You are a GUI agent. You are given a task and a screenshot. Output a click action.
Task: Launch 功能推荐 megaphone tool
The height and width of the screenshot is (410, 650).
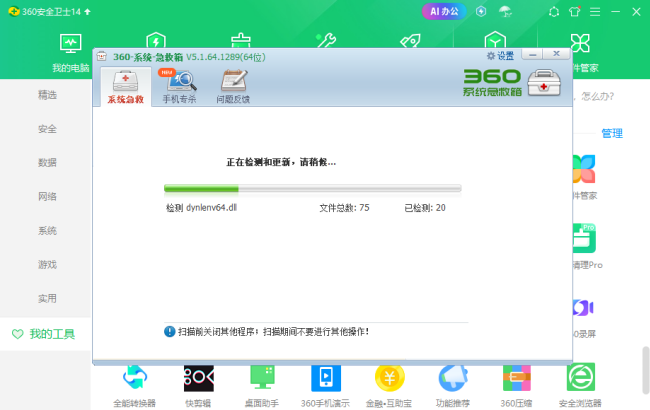(x=453, y=386)
